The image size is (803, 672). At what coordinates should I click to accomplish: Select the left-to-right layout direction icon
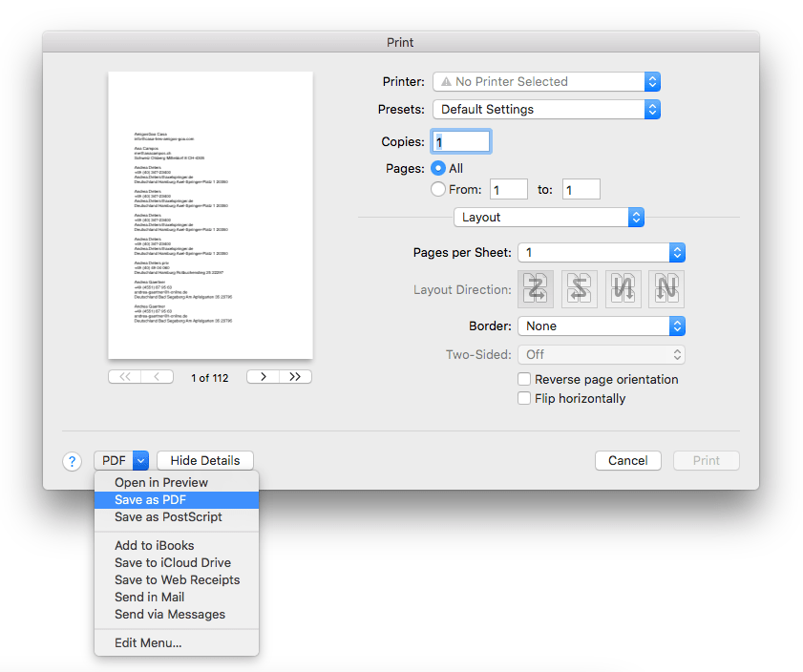click(x=535, y=288)
